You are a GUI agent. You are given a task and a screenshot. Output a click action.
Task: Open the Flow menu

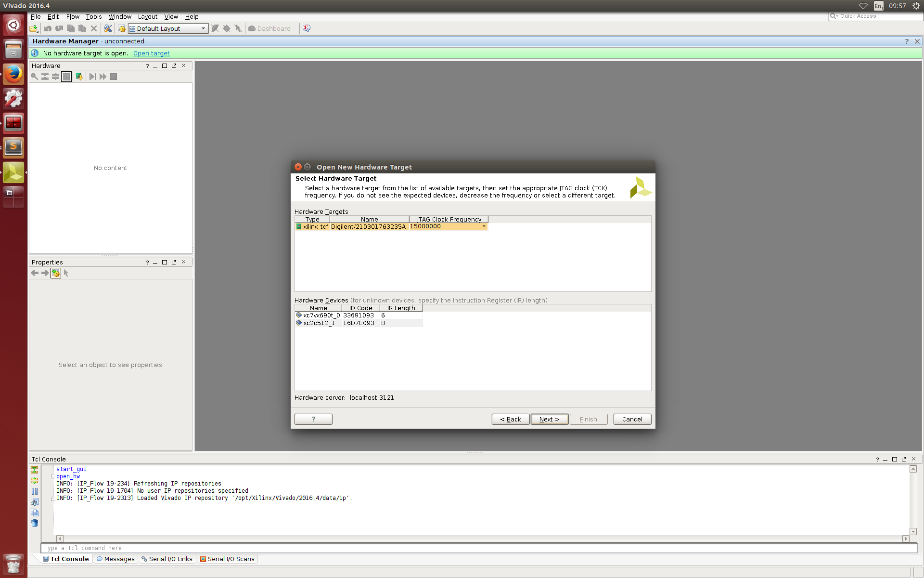tap(73, 16)
